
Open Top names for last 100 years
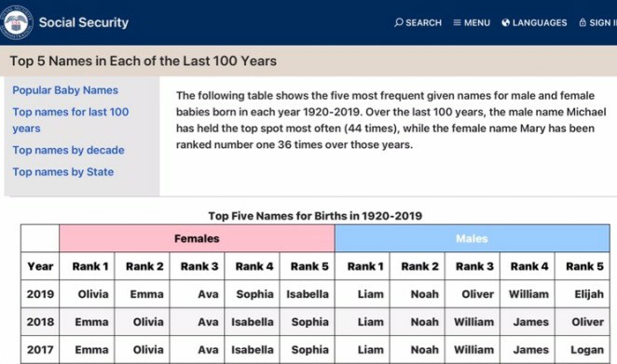(x=71, y=120)
